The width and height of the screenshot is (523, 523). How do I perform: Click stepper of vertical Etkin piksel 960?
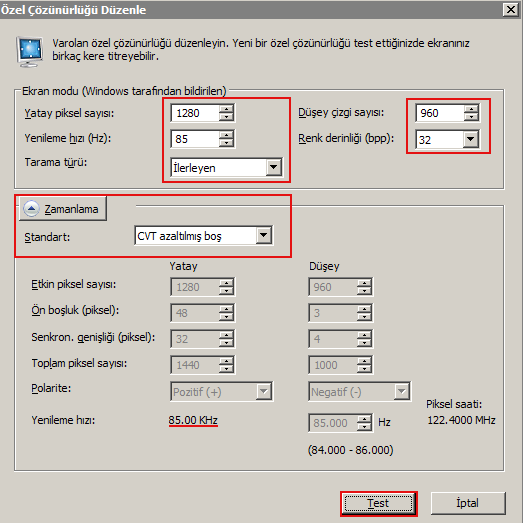[364, 287]
